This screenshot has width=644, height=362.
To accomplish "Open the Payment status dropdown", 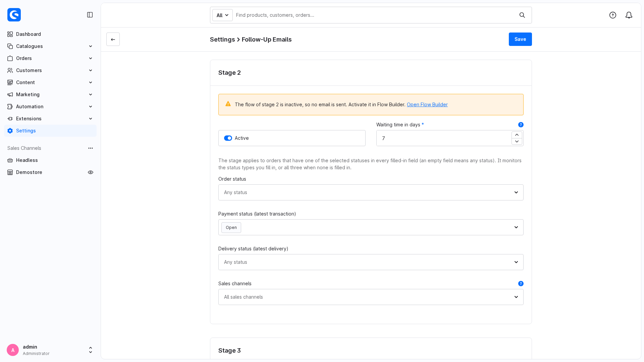I will point(371,227).
